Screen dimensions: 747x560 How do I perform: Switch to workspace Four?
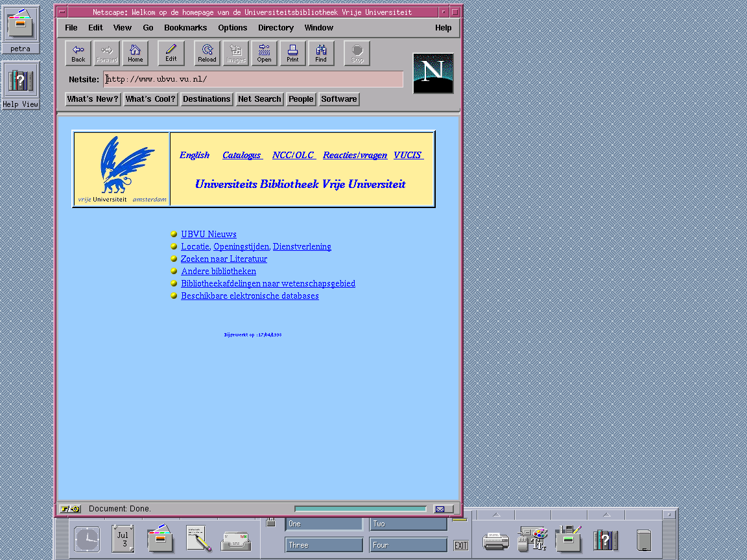(x=409, y=545)
